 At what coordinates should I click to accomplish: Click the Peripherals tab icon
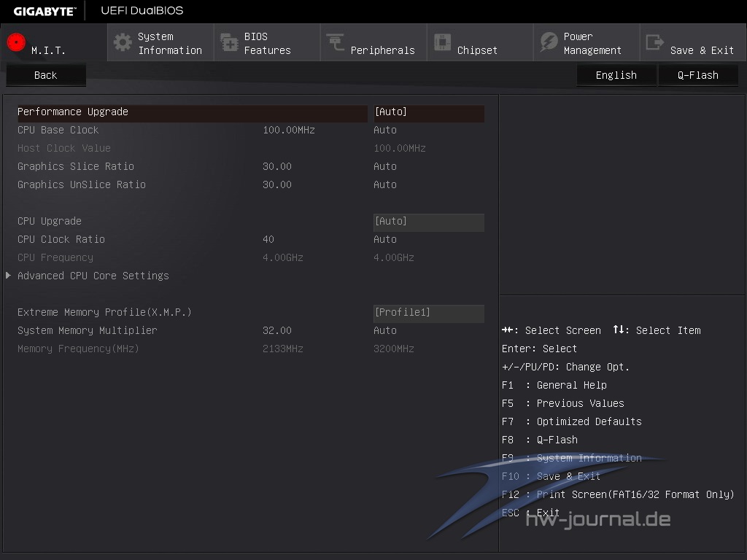[x=336, y=42]
